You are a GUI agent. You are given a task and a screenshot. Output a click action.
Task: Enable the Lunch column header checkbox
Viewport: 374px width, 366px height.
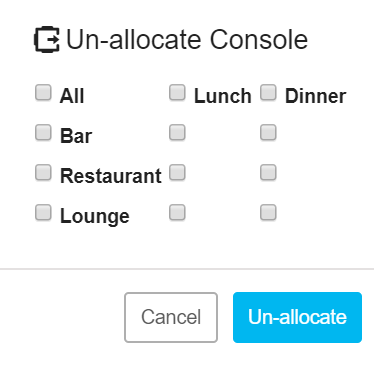click(177, 92)
